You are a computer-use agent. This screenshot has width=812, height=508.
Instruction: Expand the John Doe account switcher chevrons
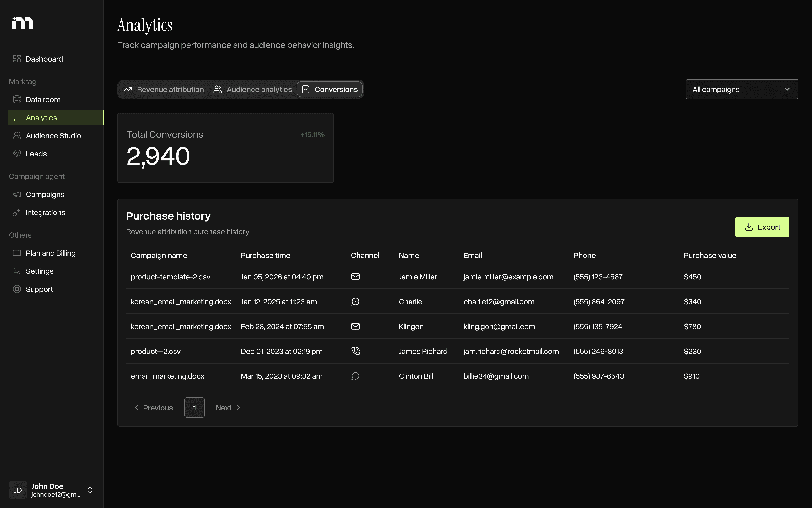[x=90, y=490]
